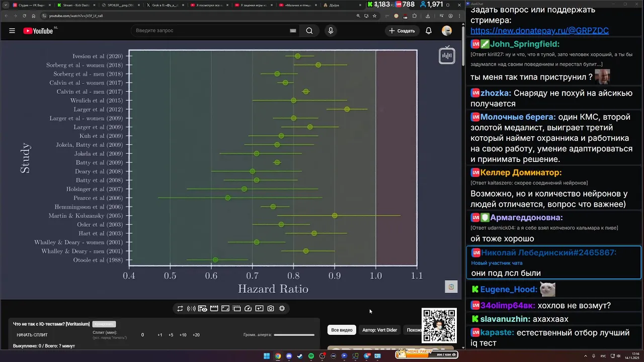The height and width of the screenshot is (362, 644).
Task: Start voice search with the microphone
Action: click(331, 31)
